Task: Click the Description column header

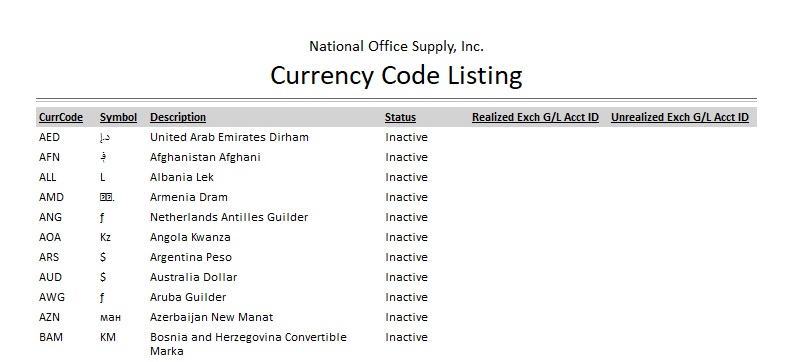Action: pyautogui.click(x=178, y=117)
